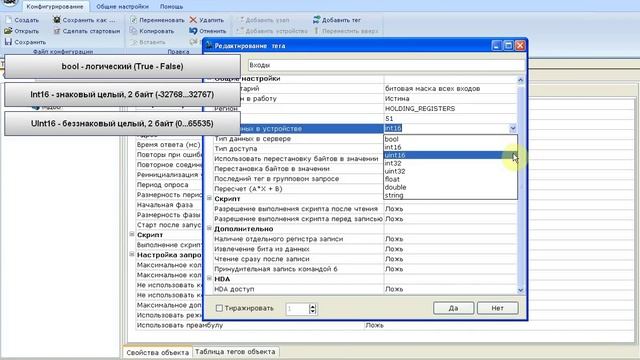Click the Копировать copy icon
Viewport: 640px width, 360px height.
(133, 31)
